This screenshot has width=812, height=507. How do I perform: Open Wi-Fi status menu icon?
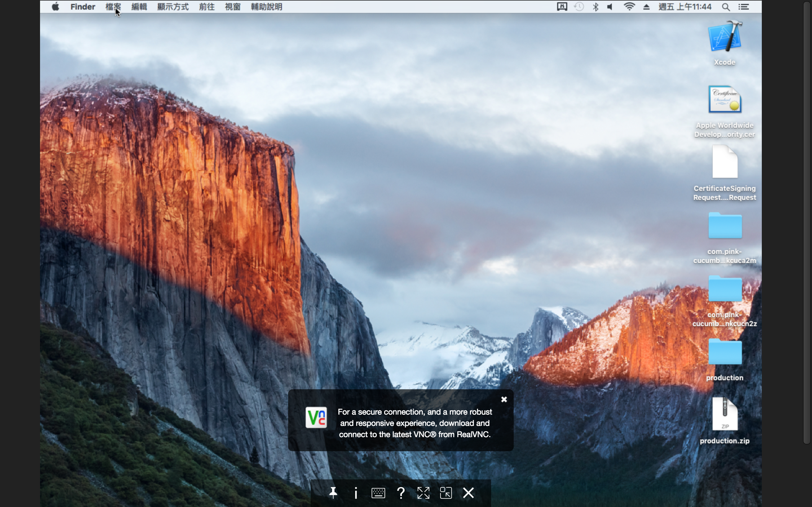point(629,7)
